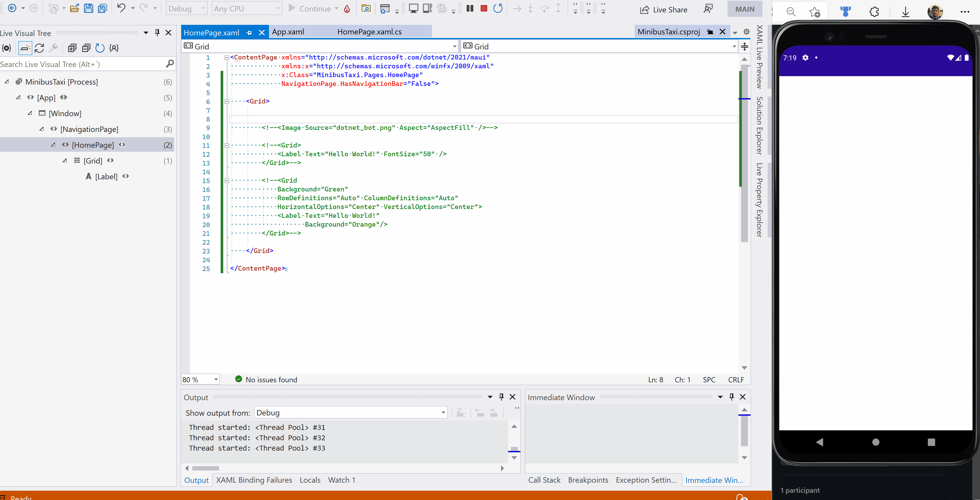Refresh the Live Visual Tree
This screenshot has height=500, width=980.
pyautogui.click(x=39, y=48)
